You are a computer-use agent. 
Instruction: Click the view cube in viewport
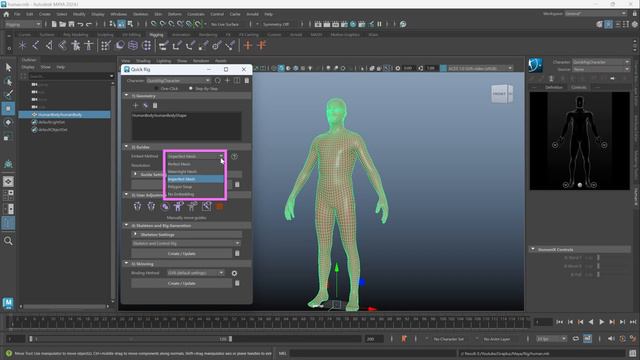502,94
